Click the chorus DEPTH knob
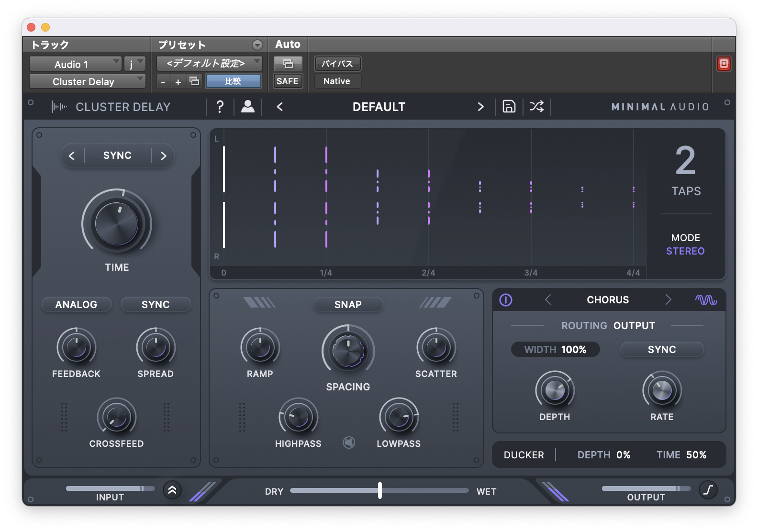The width and height of the screenshot is (758, 532). (555, 390)
